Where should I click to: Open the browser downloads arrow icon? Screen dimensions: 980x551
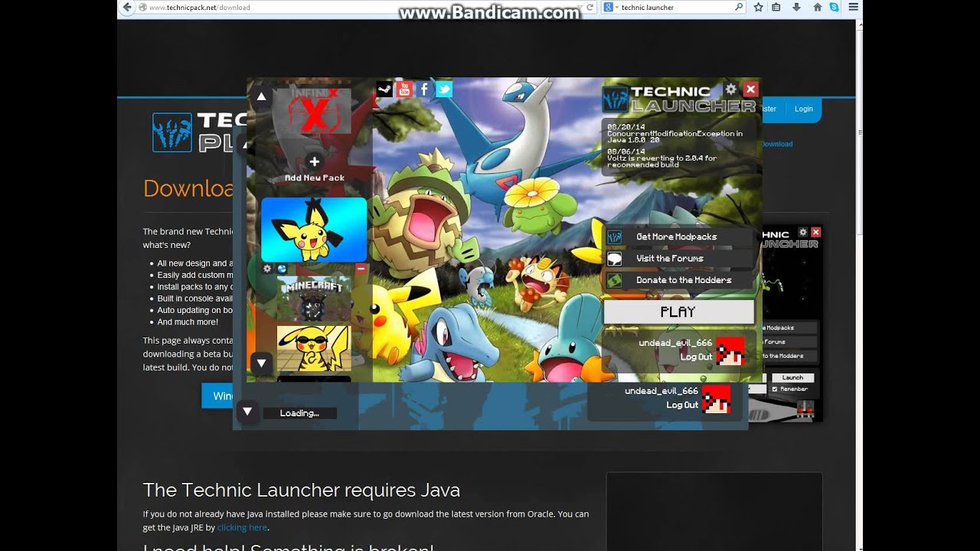click(x=797, y=7)
